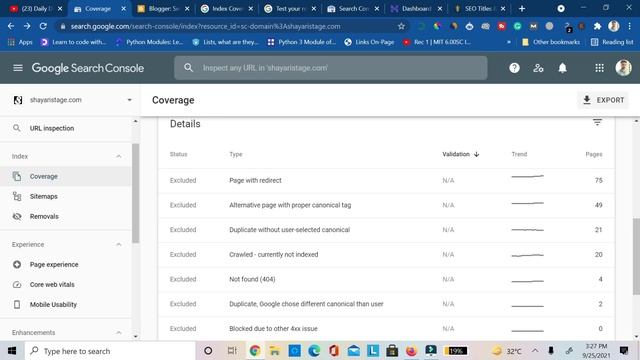
Task: Open File Explorer from the taskbar
Action: [274, 351]
